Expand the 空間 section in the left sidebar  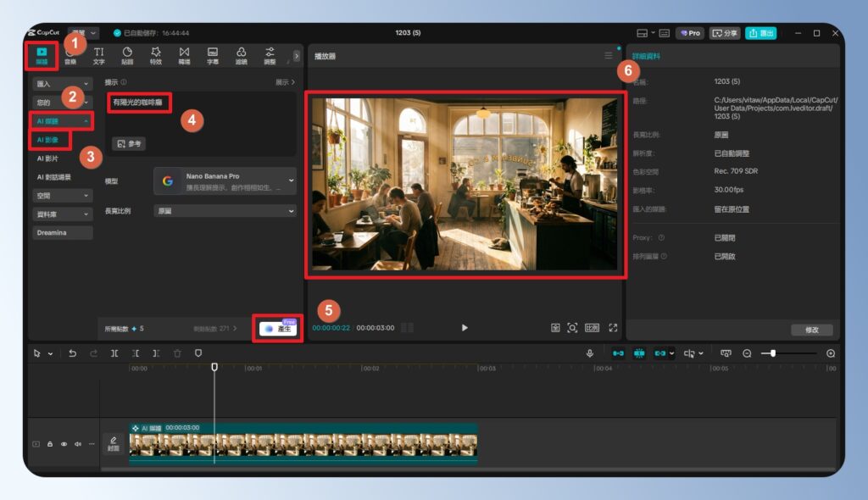point(62,196)
